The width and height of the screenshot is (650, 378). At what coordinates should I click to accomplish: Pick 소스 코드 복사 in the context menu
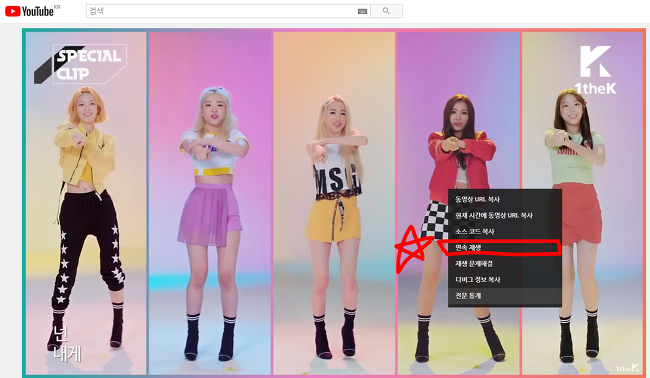[505, 232]
